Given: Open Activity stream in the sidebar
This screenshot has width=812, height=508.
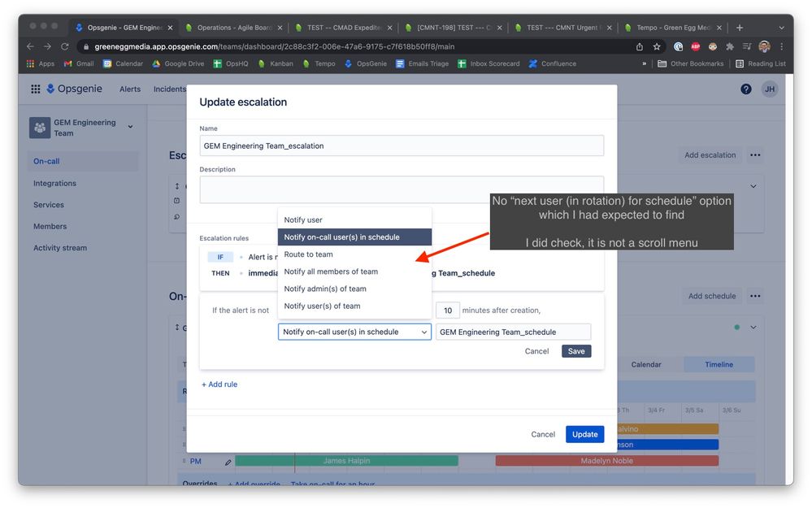Looking at the screenshot, I should [x=60, y=248].
